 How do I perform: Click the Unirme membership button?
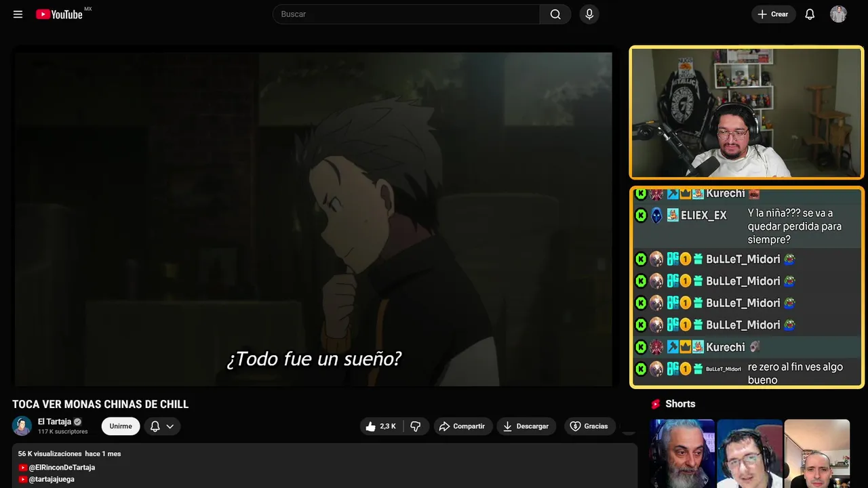click(121, 426)
